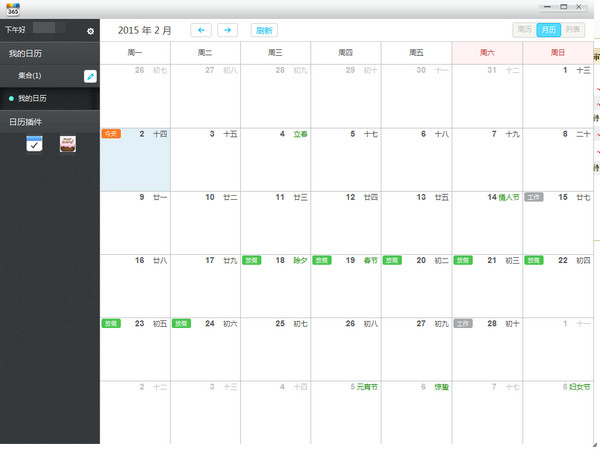Image resolution: width=600 pixels, height=450 pixels.
Task: Select the 月历 month view tab
Action: (549, 30)
